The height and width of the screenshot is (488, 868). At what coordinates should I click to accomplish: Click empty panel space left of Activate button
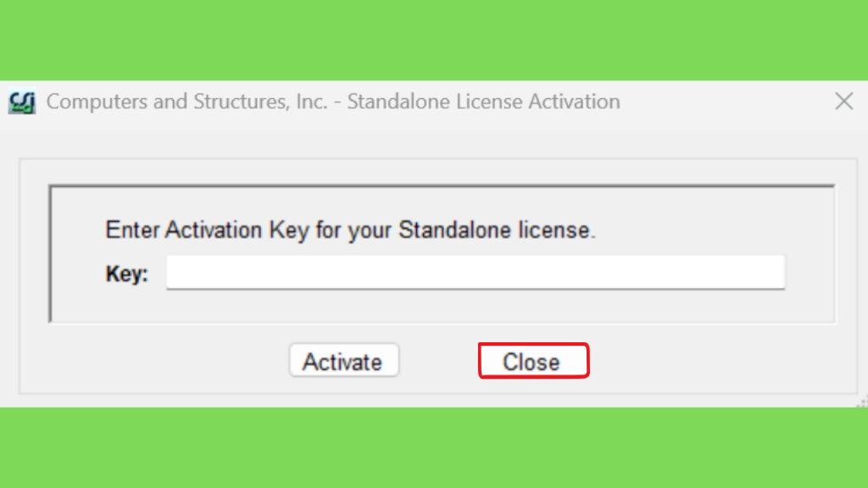coord(155,361)
